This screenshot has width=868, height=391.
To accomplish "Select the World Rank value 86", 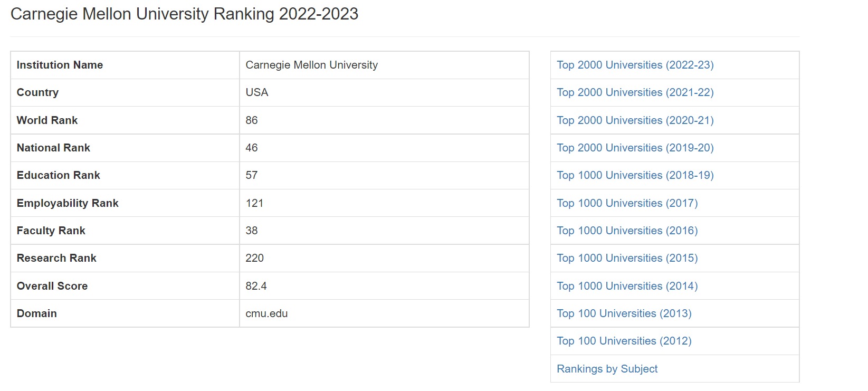I will (384, 120).
